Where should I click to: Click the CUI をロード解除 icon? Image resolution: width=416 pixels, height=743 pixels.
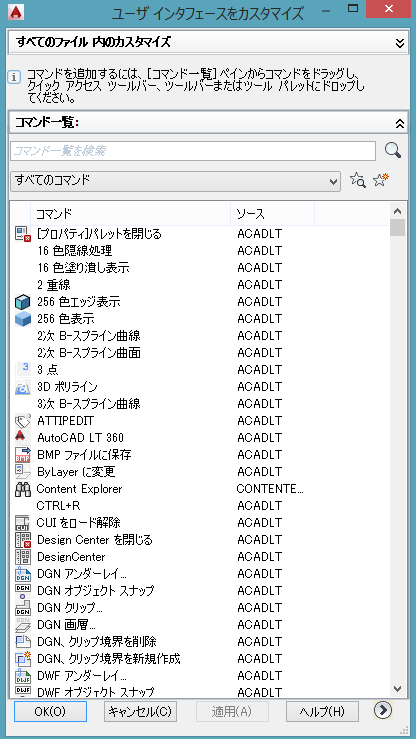[x=23, y=523]
